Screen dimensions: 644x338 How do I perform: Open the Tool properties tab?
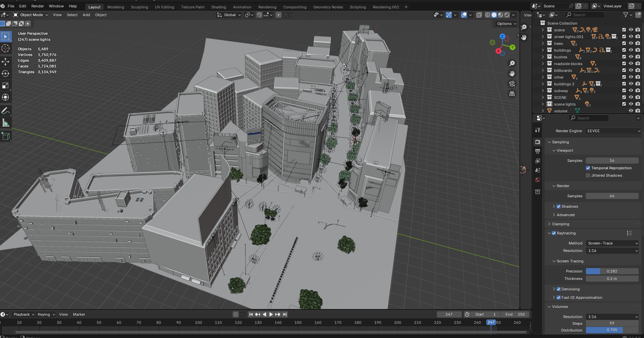pos(538,130)
